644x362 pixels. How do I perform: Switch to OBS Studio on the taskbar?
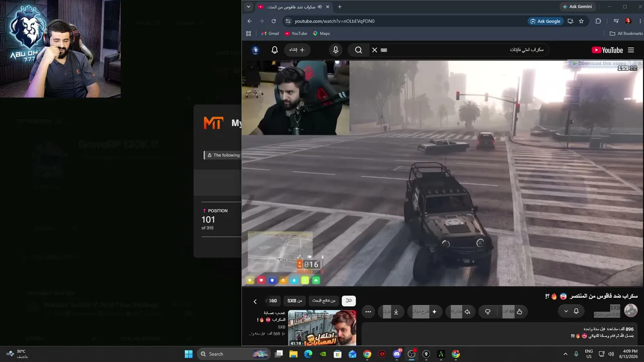tap(412, 354)
